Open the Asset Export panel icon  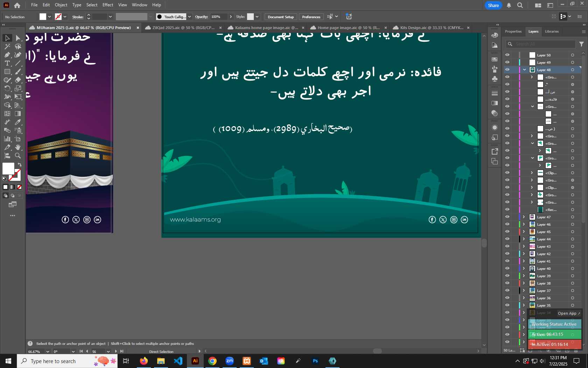495,151
